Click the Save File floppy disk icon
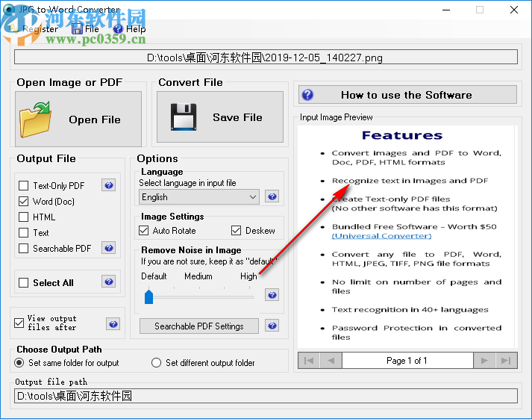 [184, 117]
